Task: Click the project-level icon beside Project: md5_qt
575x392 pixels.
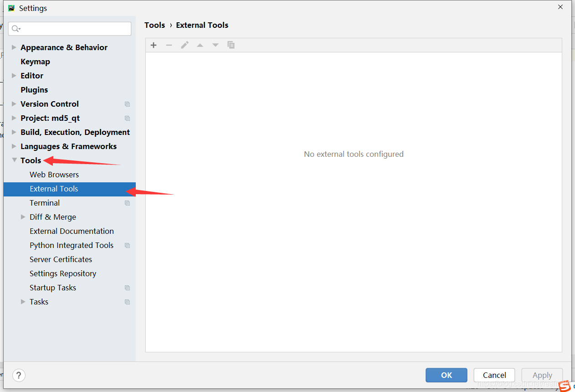Action: (x=127, y=118)
